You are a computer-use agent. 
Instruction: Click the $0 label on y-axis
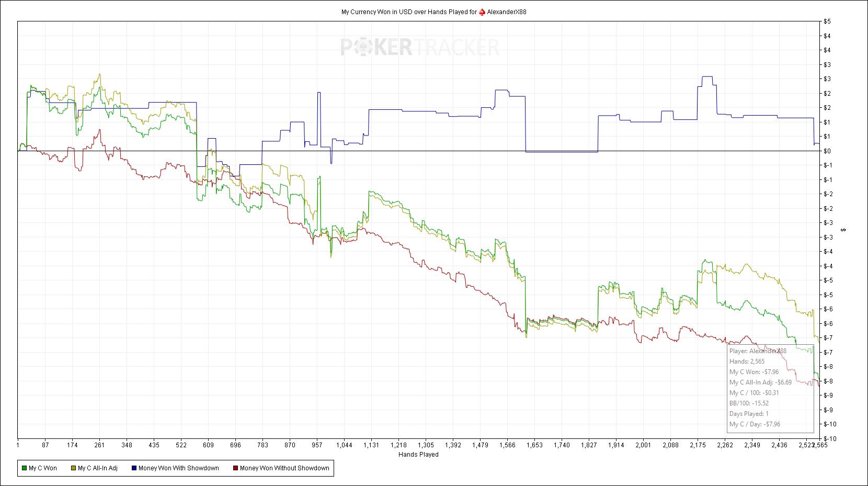(x=827, y=151)
